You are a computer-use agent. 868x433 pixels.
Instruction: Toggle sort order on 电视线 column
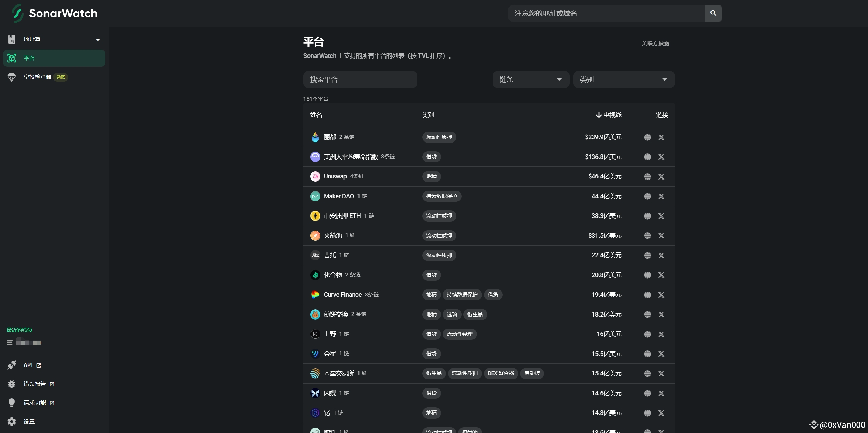(608, 115)
